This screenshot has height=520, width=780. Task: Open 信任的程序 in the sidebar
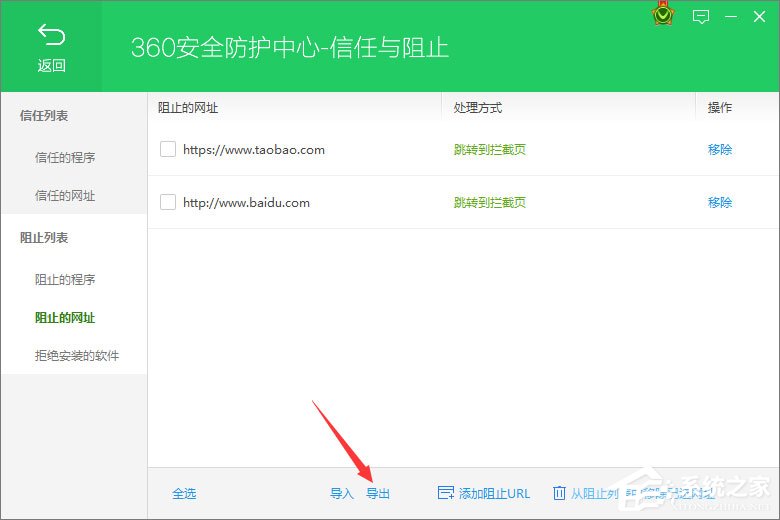coord(65,157)
